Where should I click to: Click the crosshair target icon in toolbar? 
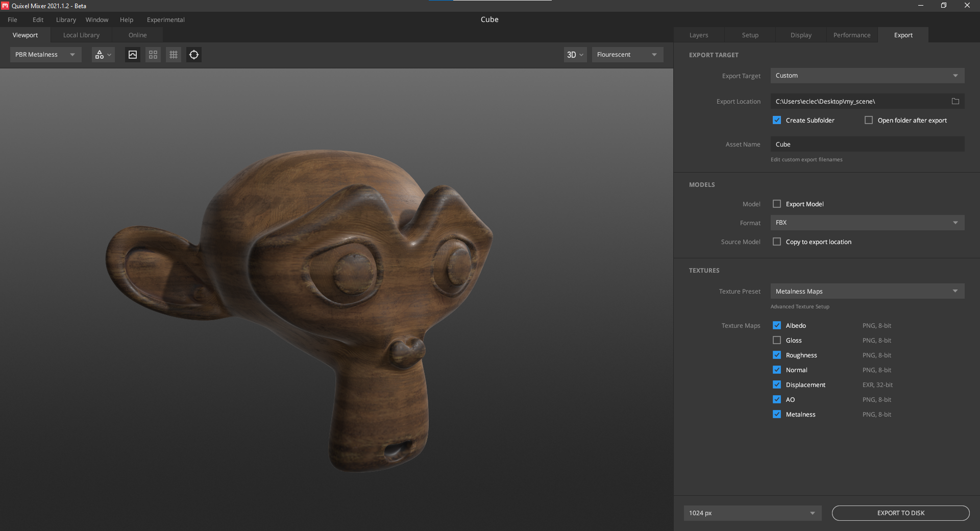pyautogui.click(x=194, y=55)
